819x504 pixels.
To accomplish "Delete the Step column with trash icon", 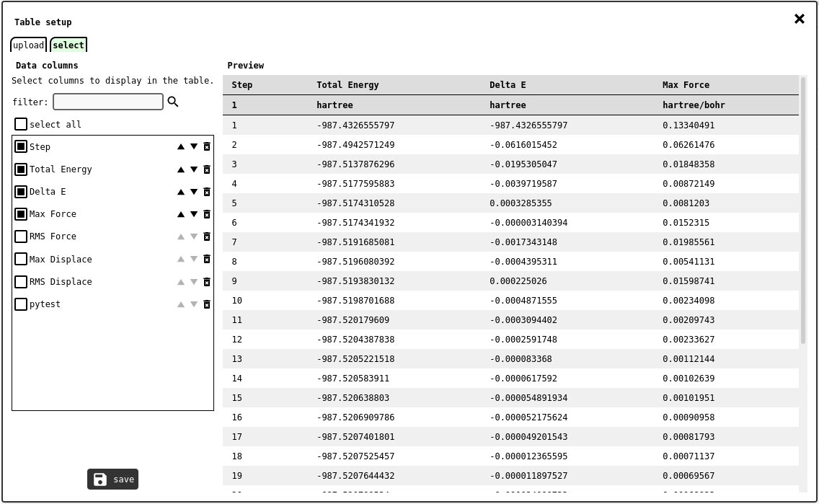I will click(x=207, y=146).
